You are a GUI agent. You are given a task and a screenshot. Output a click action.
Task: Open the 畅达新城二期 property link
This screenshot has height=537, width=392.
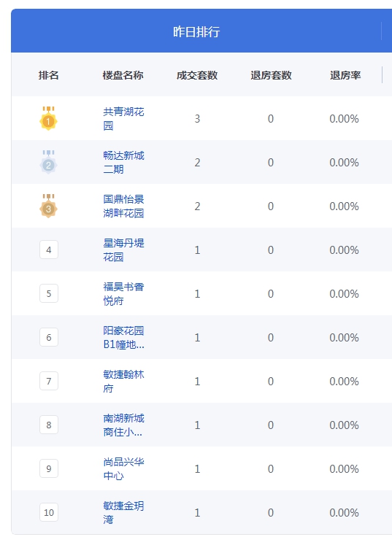123,162
